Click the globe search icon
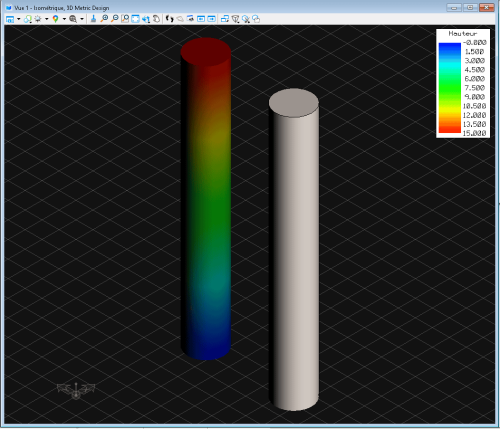This screenshot has width=500, height=429. [73, 19]
